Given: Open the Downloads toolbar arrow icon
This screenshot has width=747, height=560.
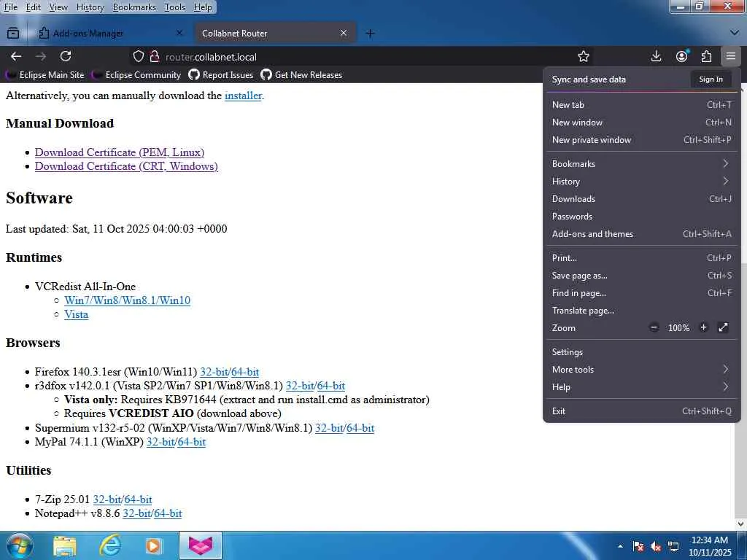Looking at the screenshot, I should pyautogui.click(x=656, y=57).
